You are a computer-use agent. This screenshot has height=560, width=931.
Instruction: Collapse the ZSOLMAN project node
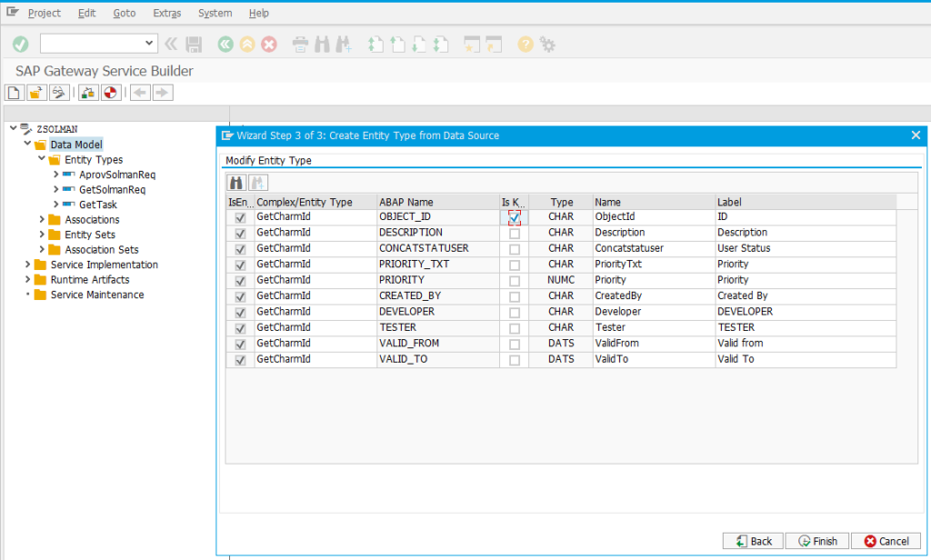(13, 128)
